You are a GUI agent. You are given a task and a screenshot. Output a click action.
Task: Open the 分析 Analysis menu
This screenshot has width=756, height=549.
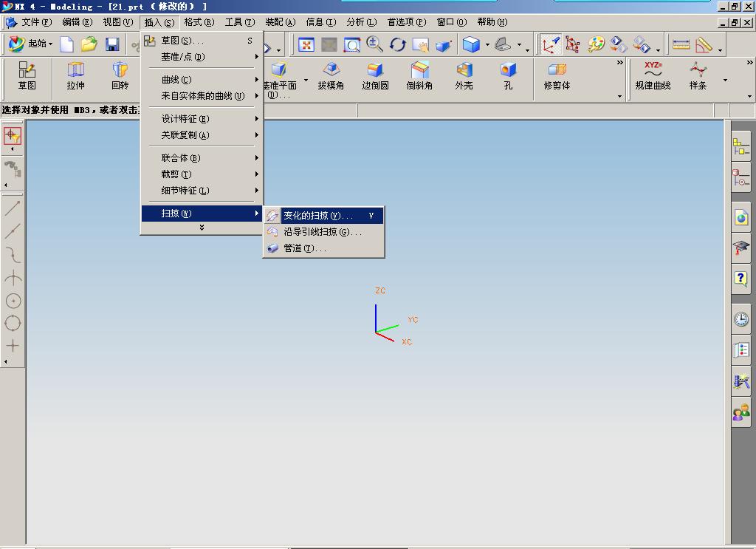tap(362, 22)
